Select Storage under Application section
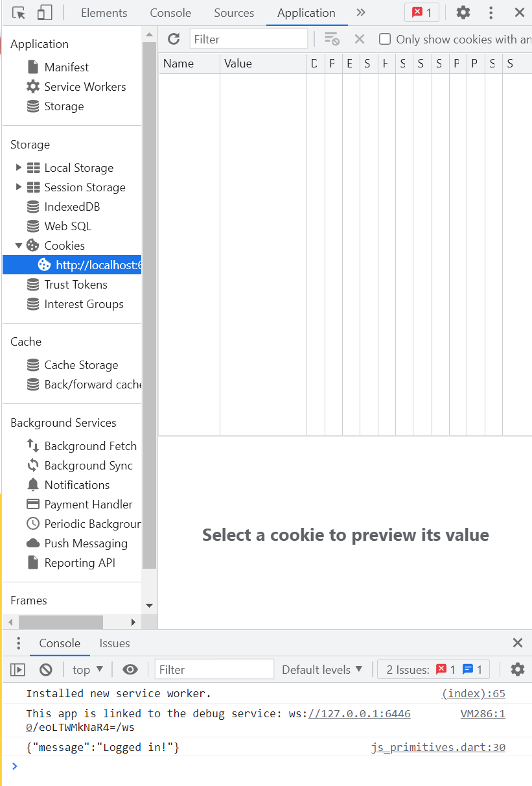The height and width of the screenshot is (786, 532). point(55,106)
